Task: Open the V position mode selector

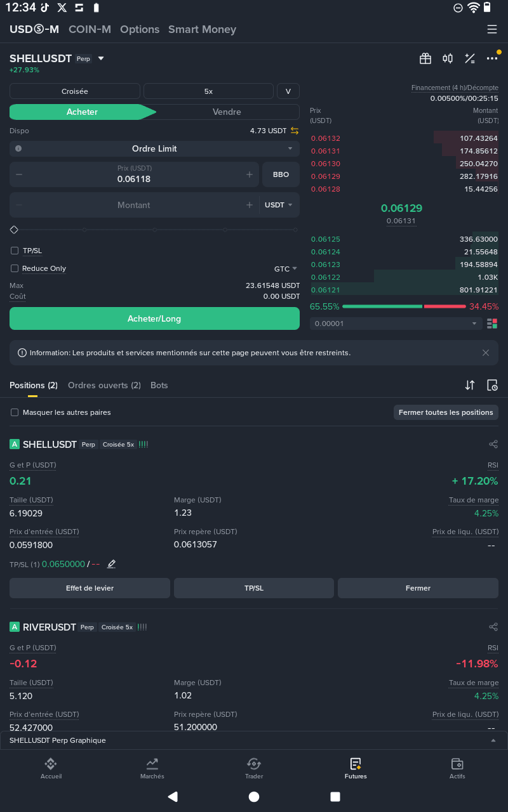Action: click(x=288, y=91)
